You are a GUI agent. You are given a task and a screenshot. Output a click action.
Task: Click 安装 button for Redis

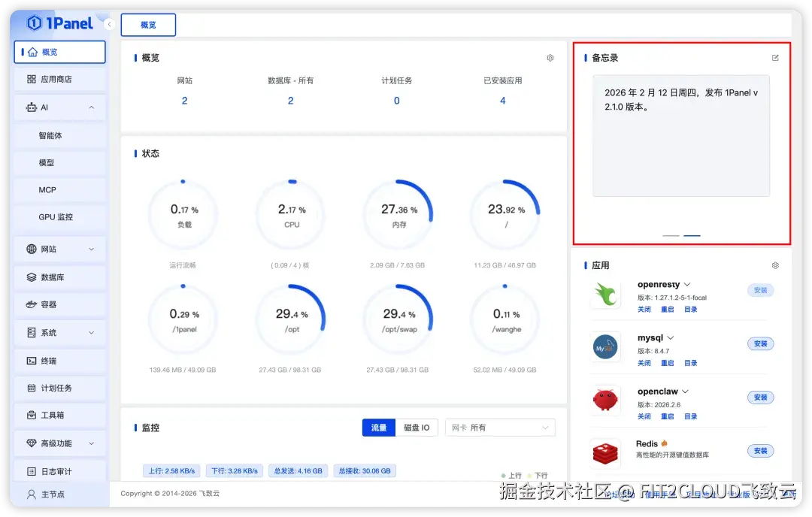coord(761,451)
